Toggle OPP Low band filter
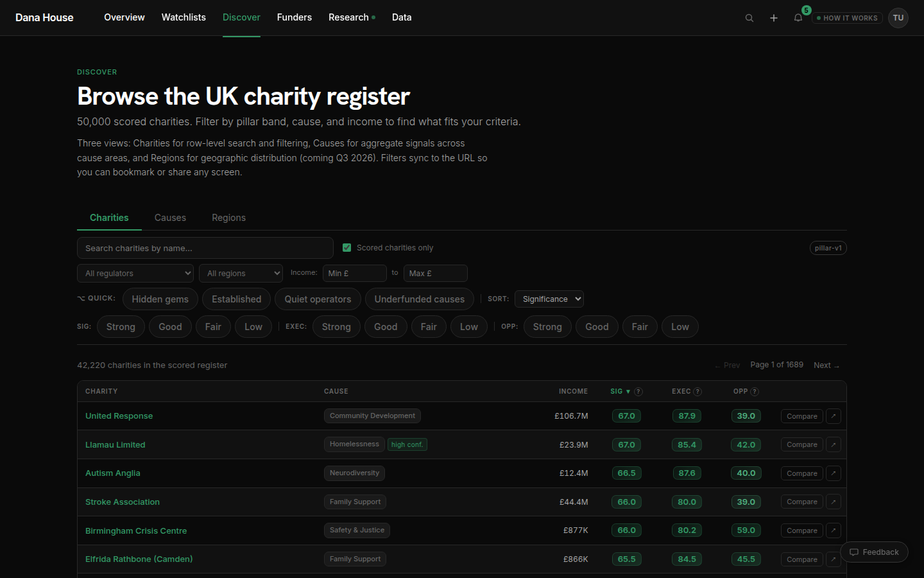 [680, 327]
